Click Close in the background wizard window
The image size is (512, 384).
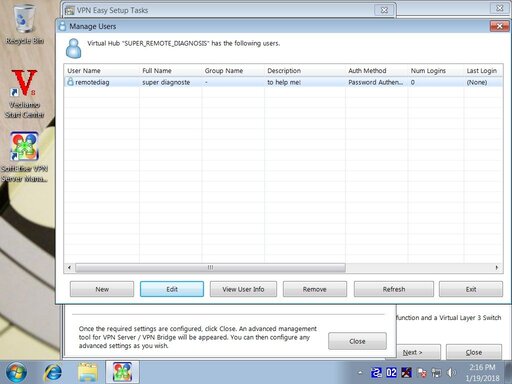tap(474, 352)
